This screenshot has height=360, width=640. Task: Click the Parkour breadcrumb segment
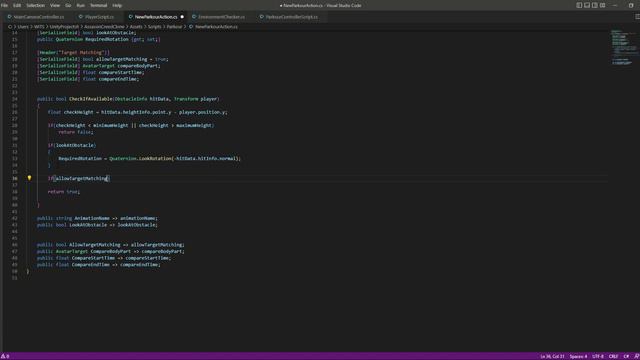174,27
